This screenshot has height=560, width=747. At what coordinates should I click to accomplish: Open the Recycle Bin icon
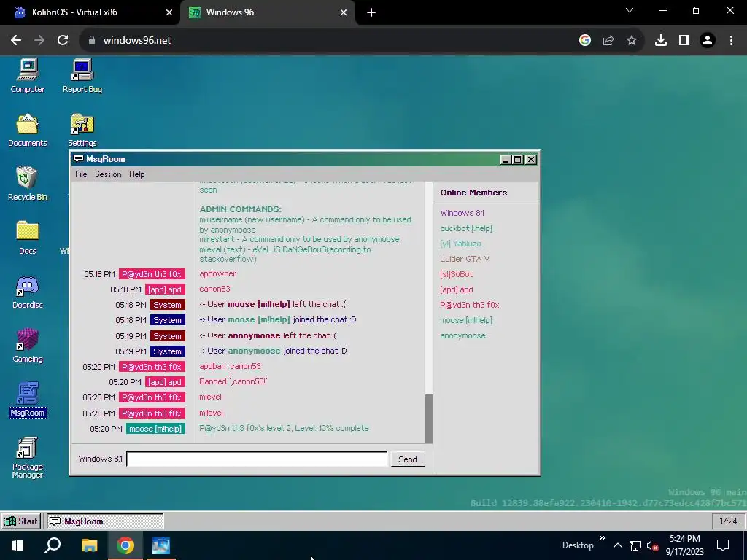click(x=27, y=184)
